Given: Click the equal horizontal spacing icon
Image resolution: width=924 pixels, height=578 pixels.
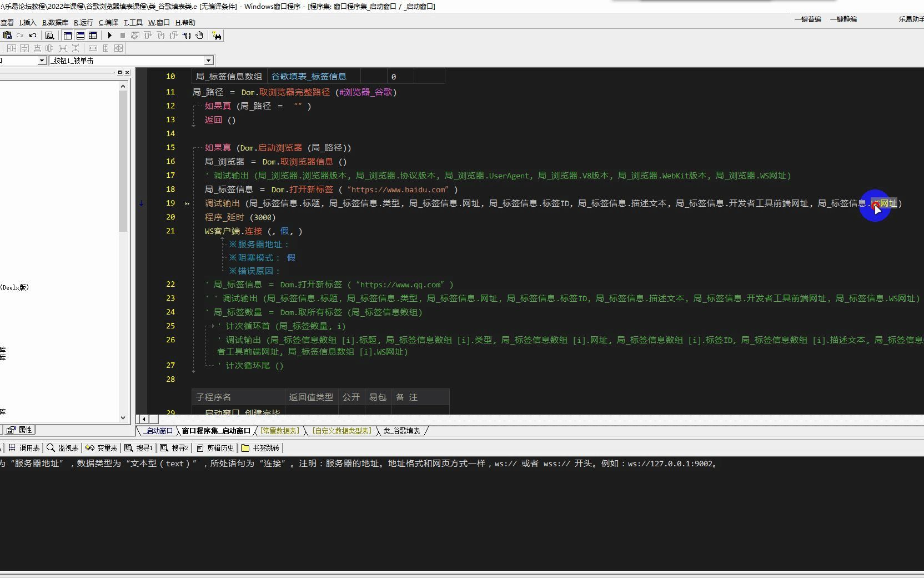Looking at the screenshot, I should [x=63, y=48].
